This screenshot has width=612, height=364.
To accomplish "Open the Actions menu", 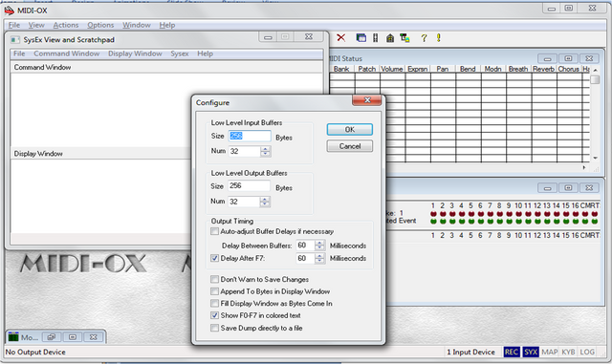I will point(66,25).
